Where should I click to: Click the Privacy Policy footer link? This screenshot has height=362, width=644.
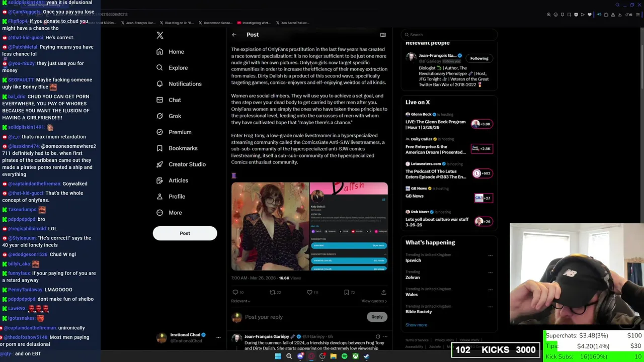point(444,340)
